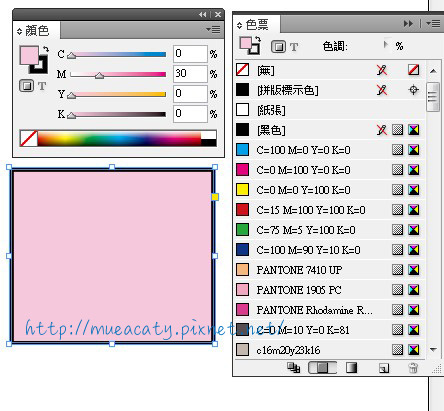Click Delete Swatch trash icon
This screenshot has height=411, width=444.
pyautogui.click(x=413, y=368)
